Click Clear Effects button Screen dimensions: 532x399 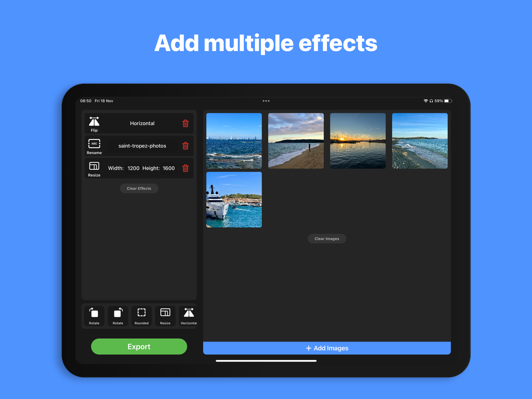point(139,188)
